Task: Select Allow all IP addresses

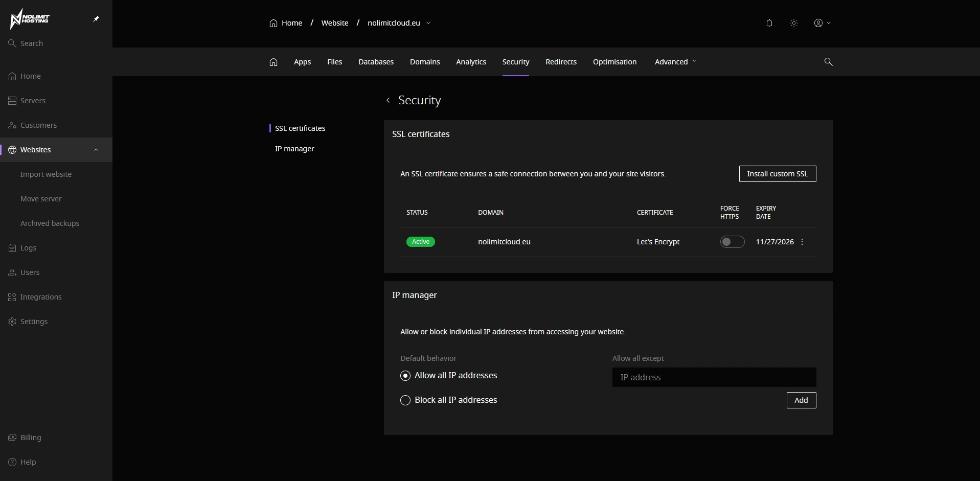Action: (405, 376)
